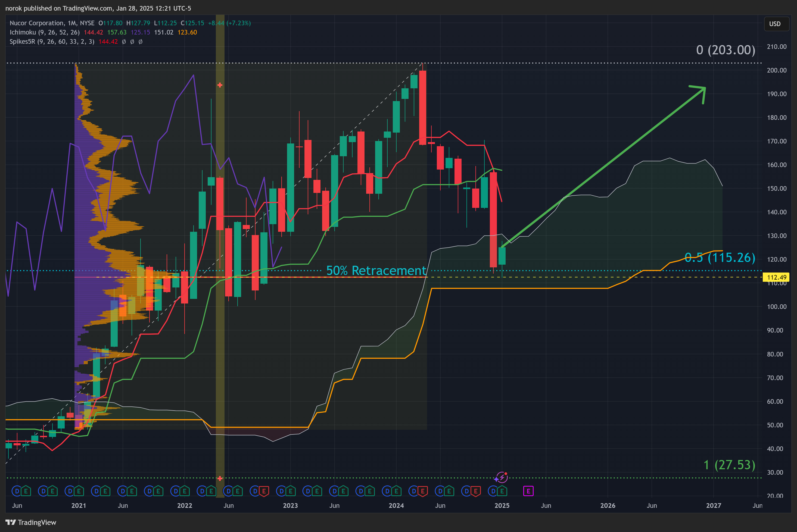The image size is (797, 532).
Task: Click the dividend D marker beside the red E after 2024
Action: click(413, 491)
